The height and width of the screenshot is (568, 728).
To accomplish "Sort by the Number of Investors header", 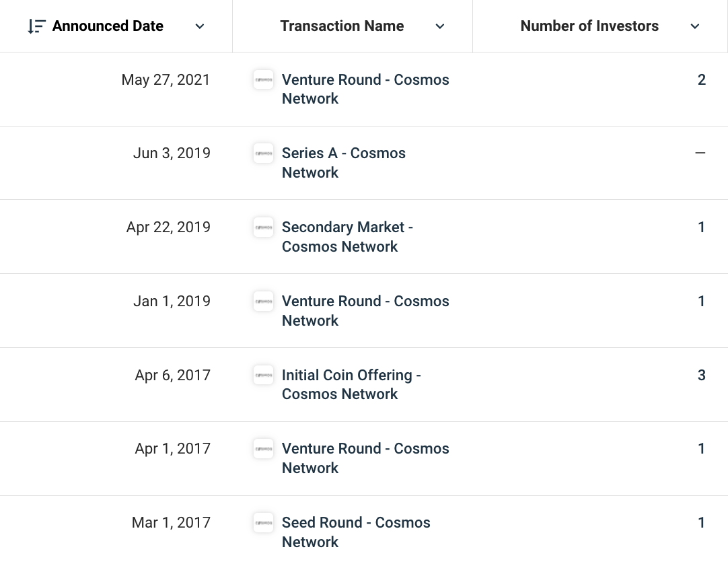I will click(x=589, y=26).
